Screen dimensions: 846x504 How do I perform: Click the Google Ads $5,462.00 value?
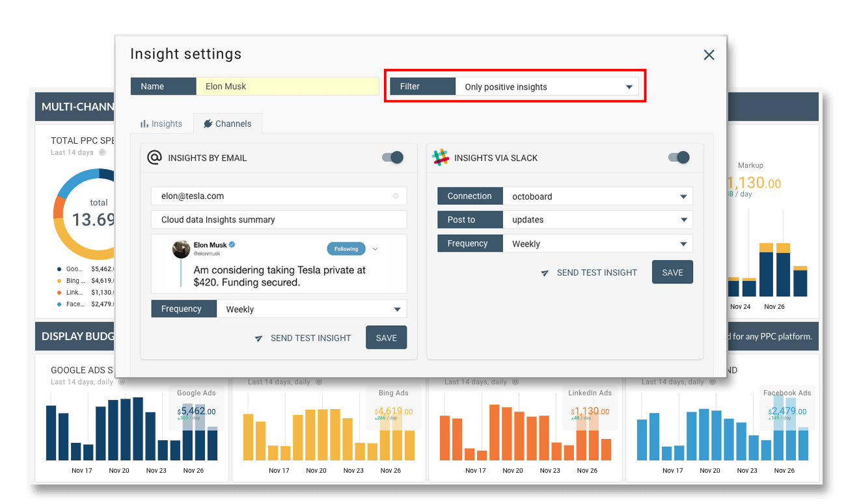(197, 411)
